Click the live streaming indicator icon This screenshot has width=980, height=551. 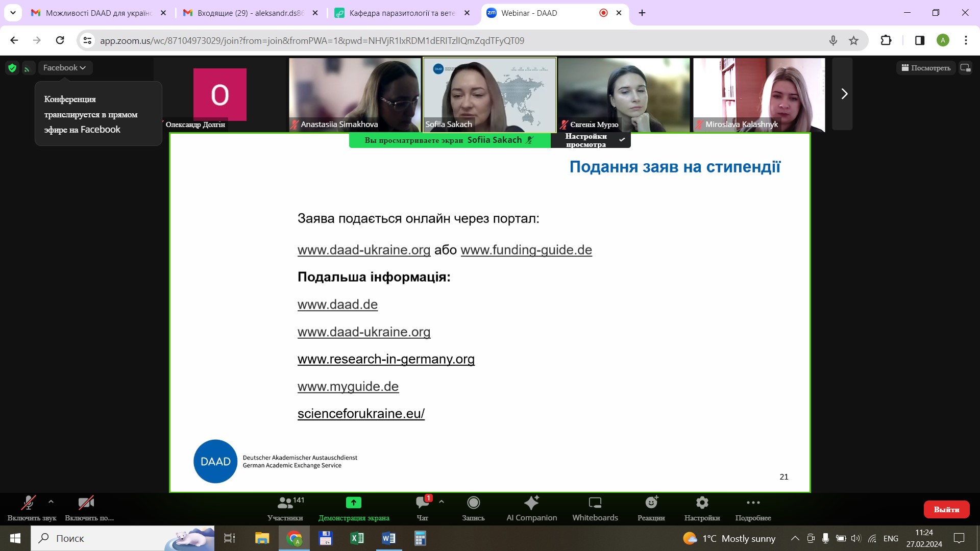[28, 68]
